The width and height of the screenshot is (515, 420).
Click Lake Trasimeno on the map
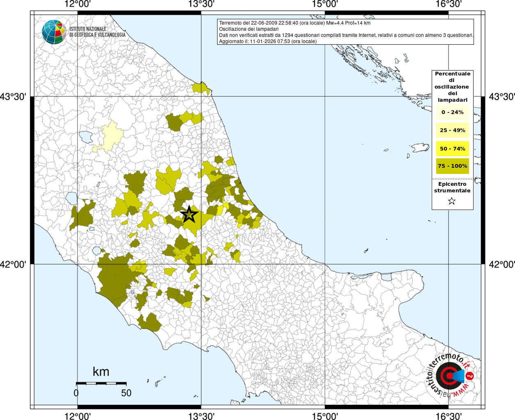(86, 137)
